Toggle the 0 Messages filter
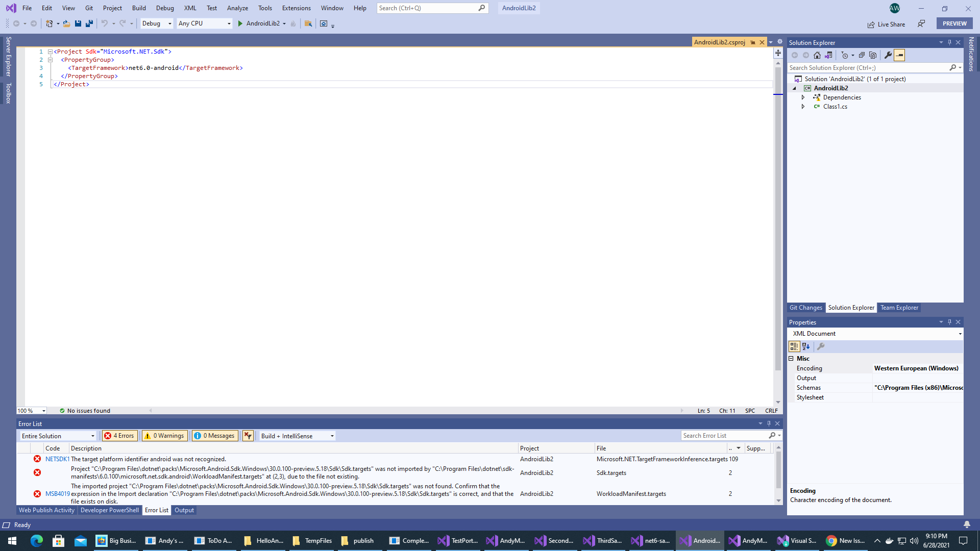 pyautogui.click(x=215, y=436)
